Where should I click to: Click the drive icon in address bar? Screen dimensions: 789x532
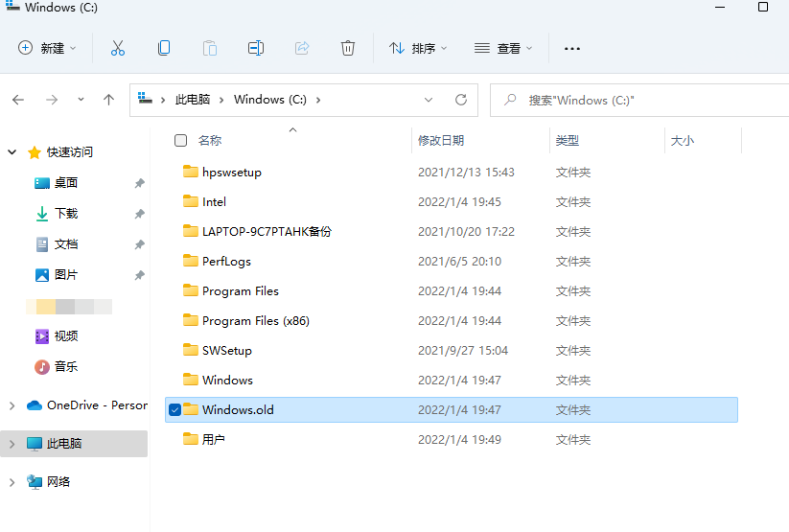click(145, 98)
